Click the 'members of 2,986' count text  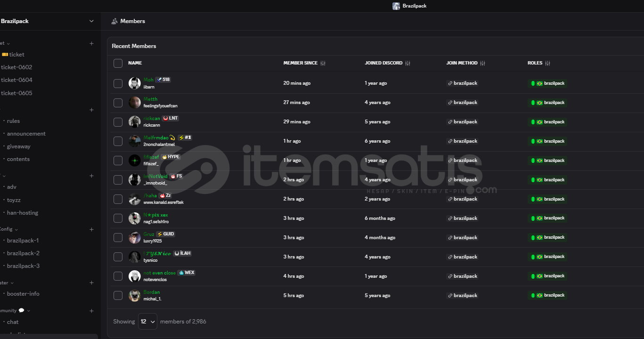tap(183, 322)
